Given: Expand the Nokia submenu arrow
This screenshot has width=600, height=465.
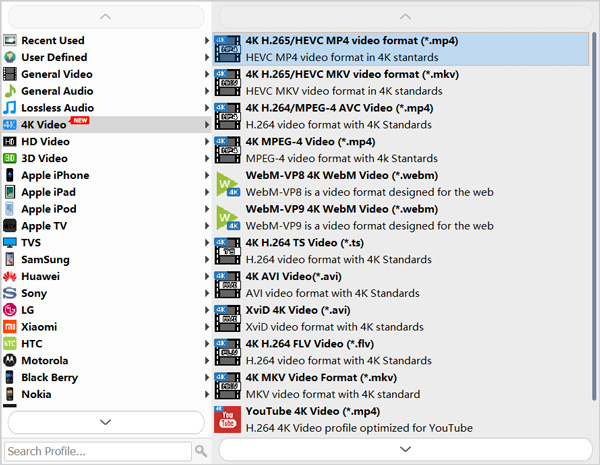Looking at the screenshot, I should (207, 394).
